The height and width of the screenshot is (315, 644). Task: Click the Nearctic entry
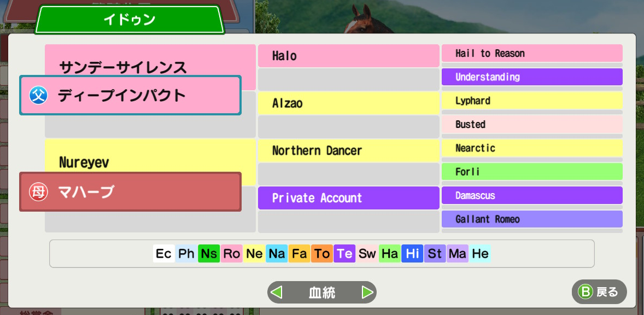tap(532, 148)
